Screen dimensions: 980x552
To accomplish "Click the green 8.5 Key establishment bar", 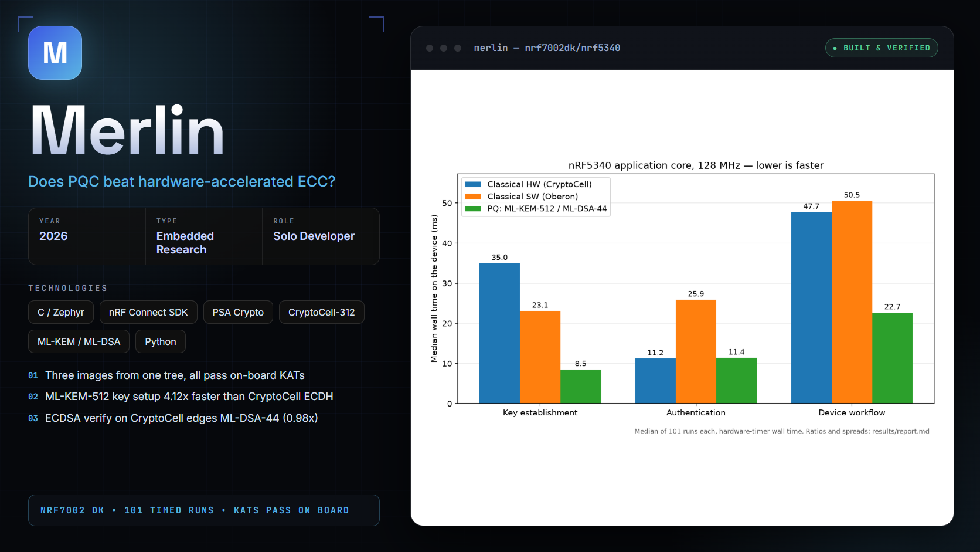I will click(580, 387).
